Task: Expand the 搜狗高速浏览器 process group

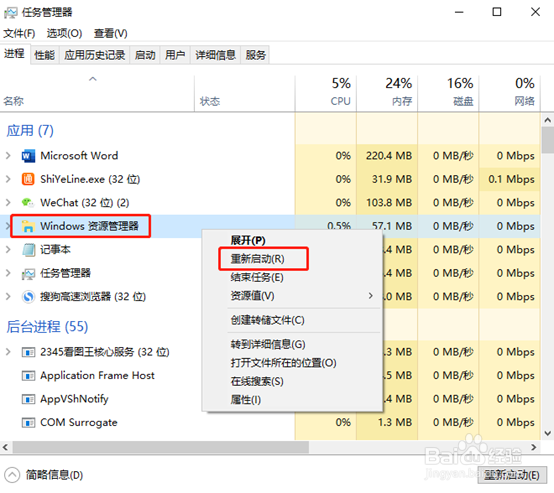Action: click(x=8, y=297)
